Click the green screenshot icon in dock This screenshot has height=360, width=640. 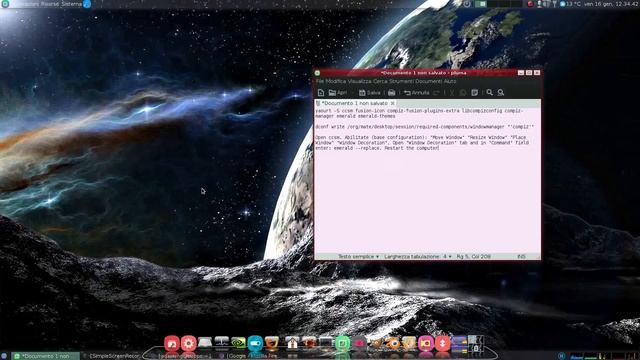pyautogui.click(x=342, y=343)
